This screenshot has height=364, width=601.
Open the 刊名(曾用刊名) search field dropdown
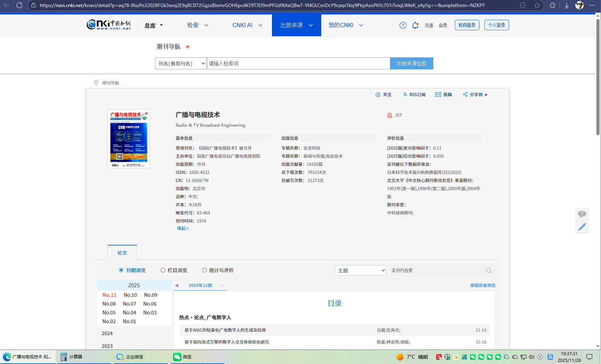coord(180,63)
